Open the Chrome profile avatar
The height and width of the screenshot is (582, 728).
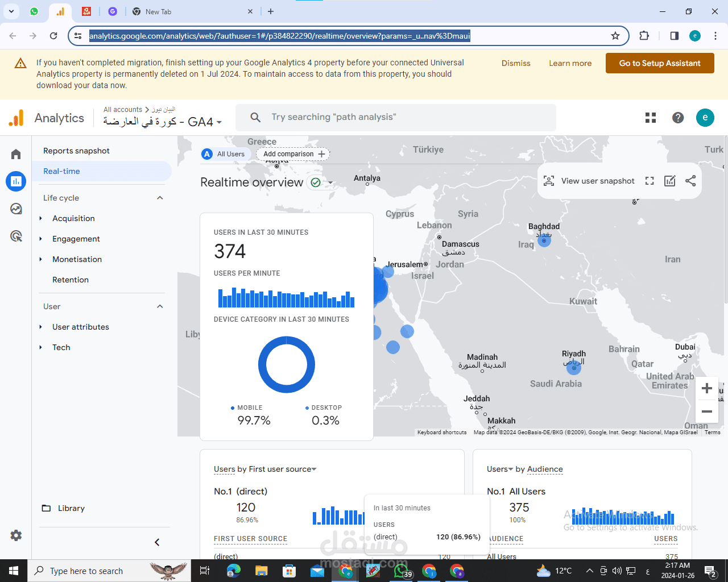pyautogui.click(x=695, y=36)
